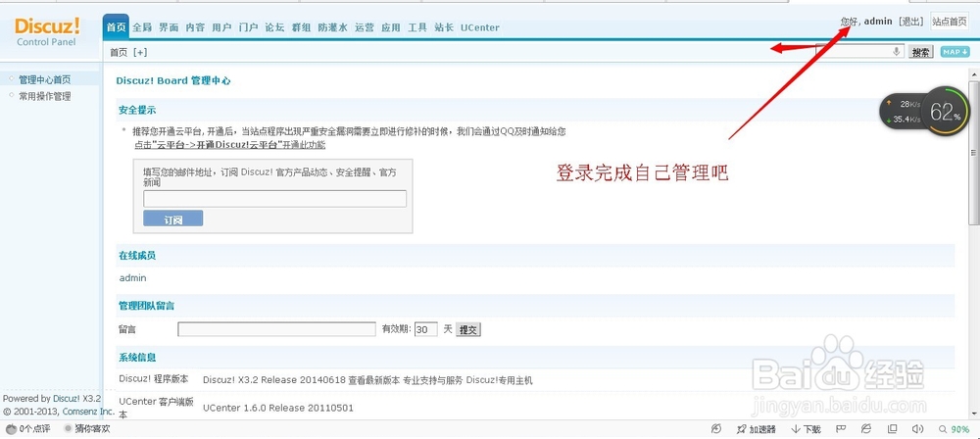Open the 门户 portal menu
The image size is (980, 439).
(248, 27)
